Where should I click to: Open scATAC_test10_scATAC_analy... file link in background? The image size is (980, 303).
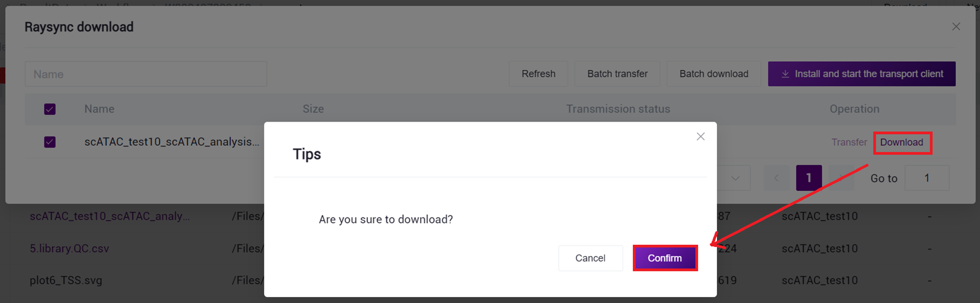[x=110, y=216]
